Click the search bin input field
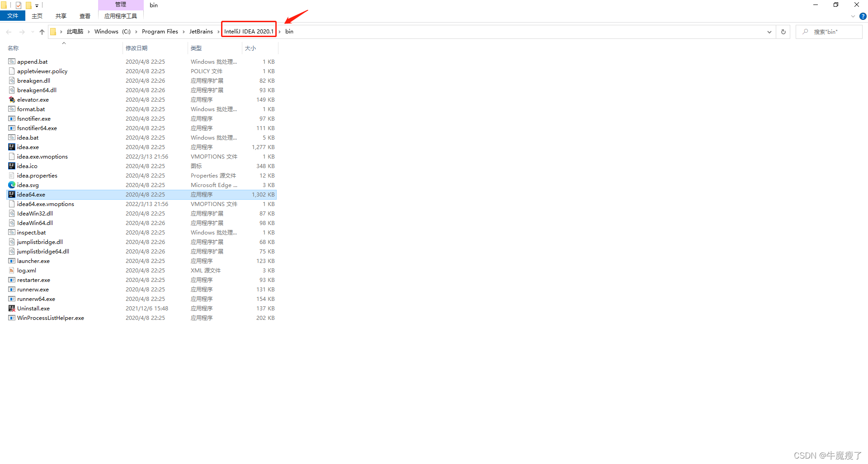This screenshot has width=868, height=464. tap(829, 32)
